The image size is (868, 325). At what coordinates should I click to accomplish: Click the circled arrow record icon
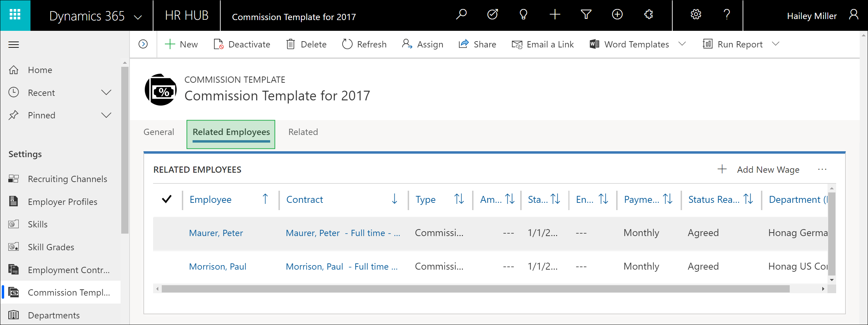tap(143, 44)
